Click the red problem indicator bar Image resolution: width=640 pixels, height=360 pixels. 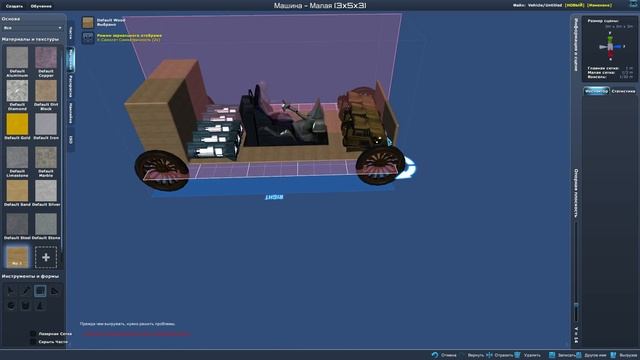tap(137, 334)
